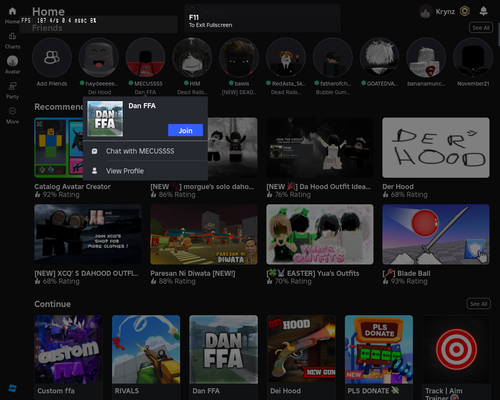This screenshot has width=500, height=400.
Task: Open the Der Hood game thumbnail
Action: tap(436, 147)
